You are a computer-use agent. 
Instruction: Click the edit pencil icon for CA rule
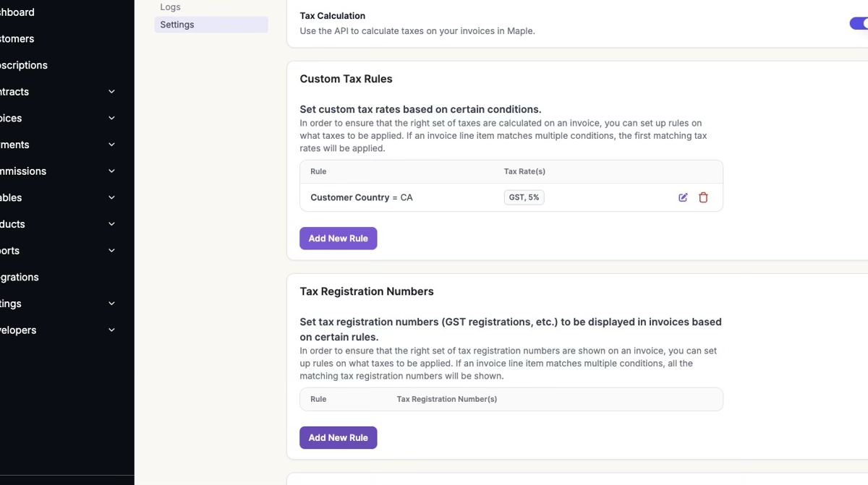[x=683, y=197]
